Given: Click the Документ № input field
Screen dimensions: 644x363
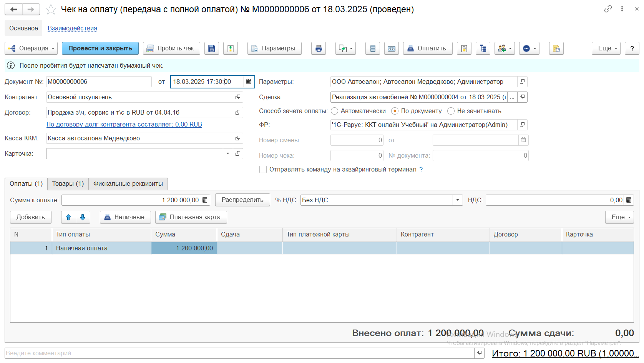Looking at the screenshot, I should [99, 82].
